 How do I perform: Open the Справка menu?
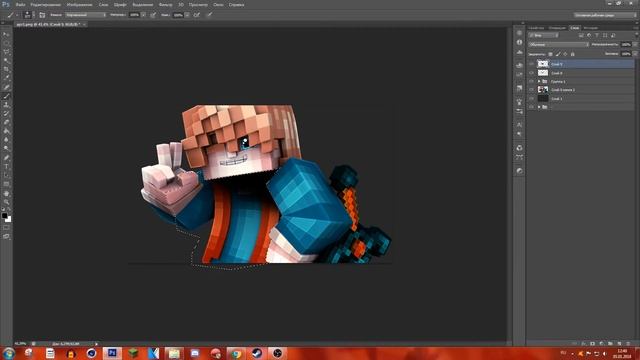click(236, 4)
